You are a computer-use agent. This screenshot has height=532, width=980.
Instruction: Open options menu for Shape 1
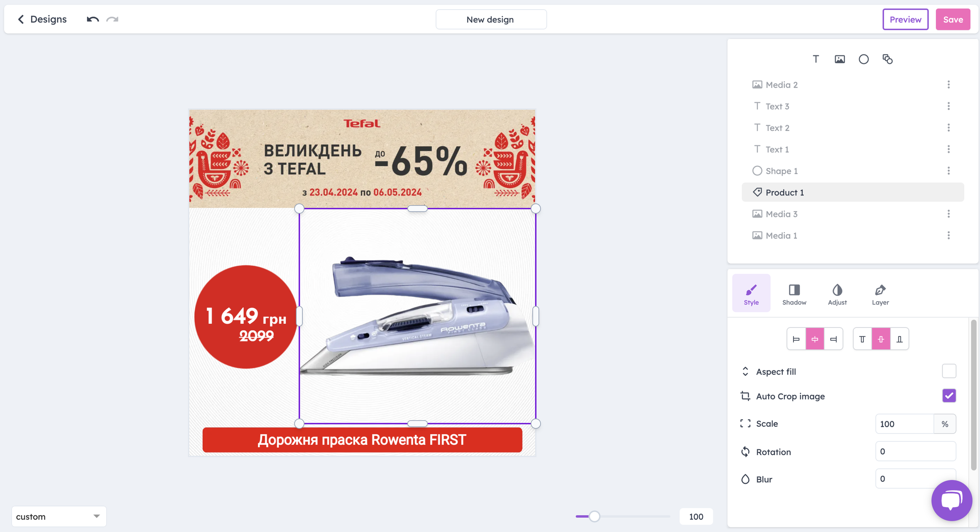(x=948, y=171)
